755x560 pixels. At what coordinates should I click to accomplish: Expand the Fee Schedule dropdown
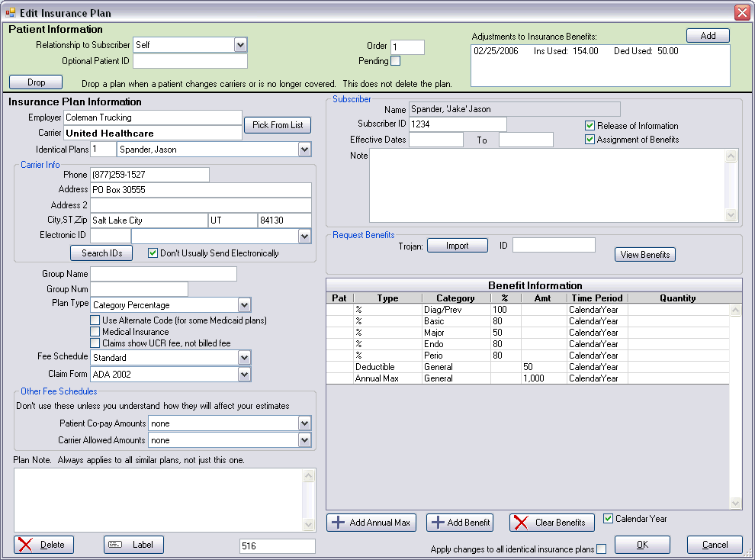tap(243, 358)
